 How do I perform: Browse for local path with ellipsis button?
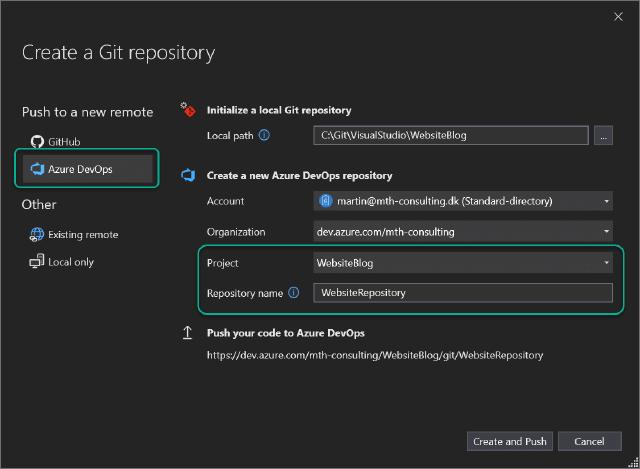coord(603,136)
